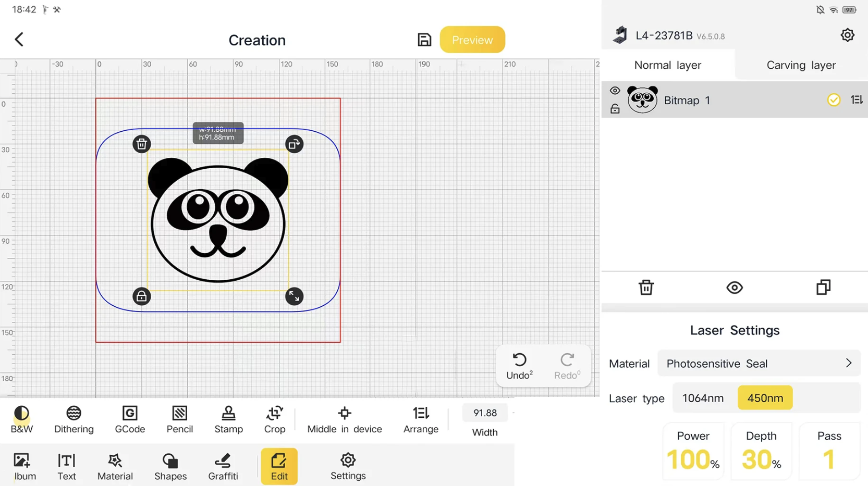
Task: Center object with Middle in device
Action: click(x=345, y=420)
